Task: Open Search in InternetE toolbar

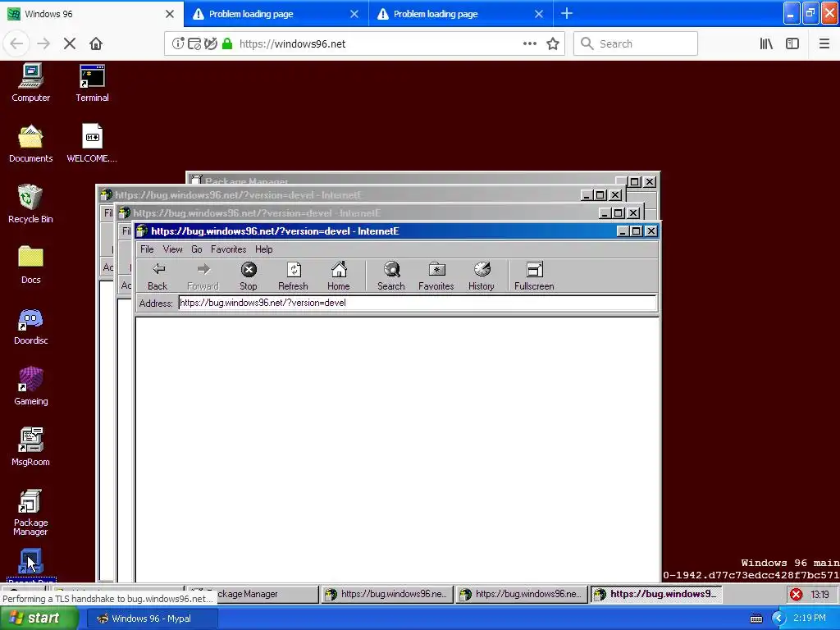Action: (391, 276)
